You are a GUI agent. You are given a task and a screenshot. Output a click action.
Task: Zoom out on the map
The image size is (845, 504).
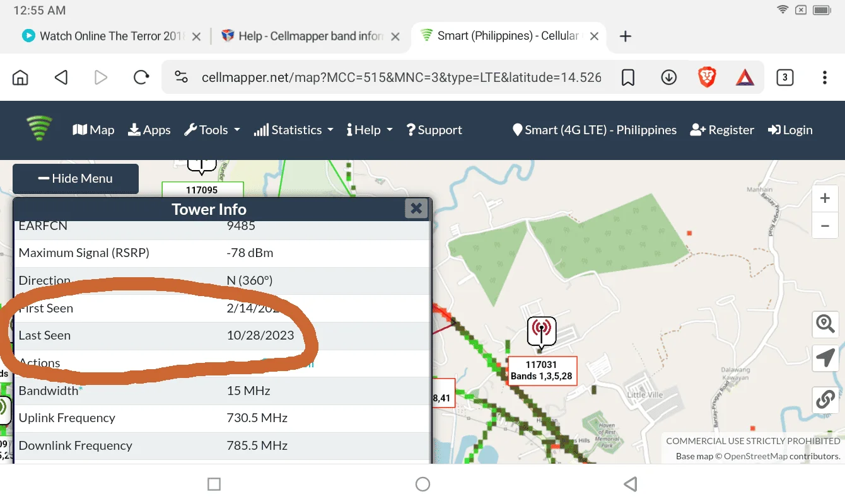825,225
